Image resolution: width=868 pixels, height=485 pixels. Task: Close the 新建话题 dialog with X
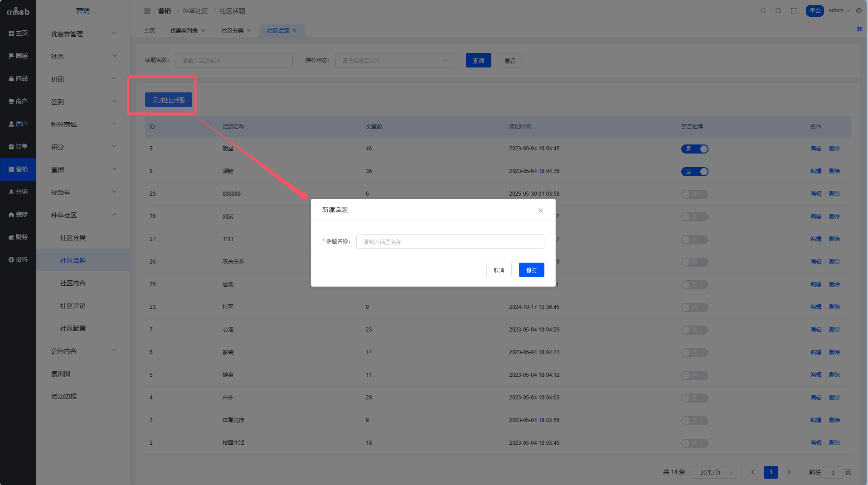pos(540,211)
